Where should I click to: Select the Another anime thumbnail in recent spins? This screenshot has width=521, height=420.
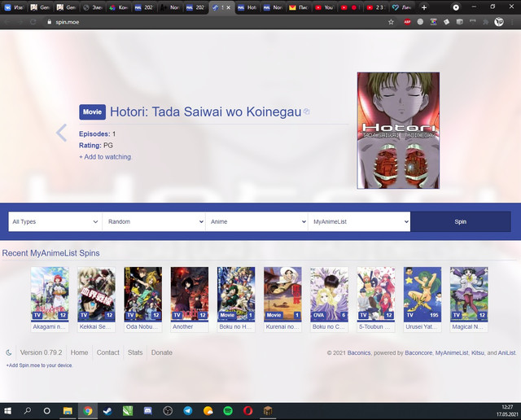[189, 293]
